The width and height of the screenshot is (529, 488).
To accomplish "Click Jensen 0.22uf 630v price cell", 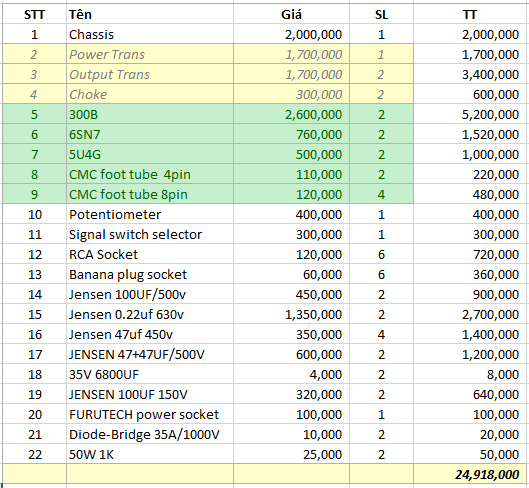I will click(x=291, y=314).
